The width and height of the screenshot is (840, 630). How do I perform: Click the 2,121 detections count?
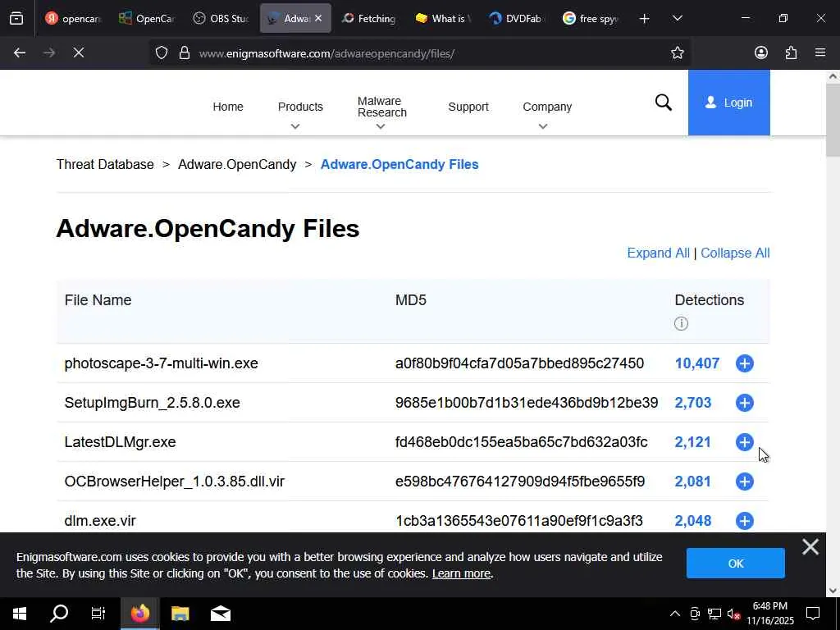point(692,442)
